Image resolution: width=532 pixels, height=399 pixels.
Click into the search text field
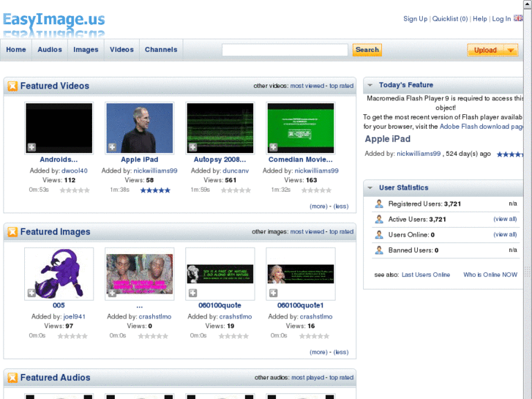(x=285, y=50)
